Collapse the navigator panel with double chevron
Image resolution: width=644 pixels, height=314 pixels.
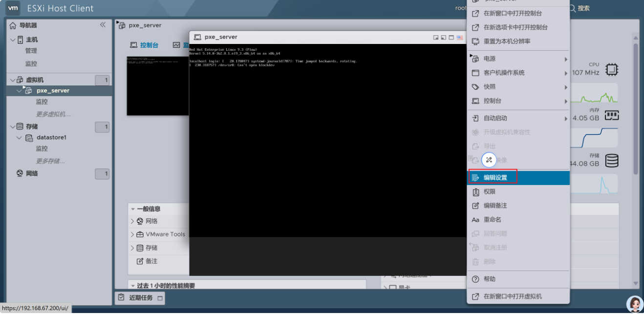click(103, 25)
